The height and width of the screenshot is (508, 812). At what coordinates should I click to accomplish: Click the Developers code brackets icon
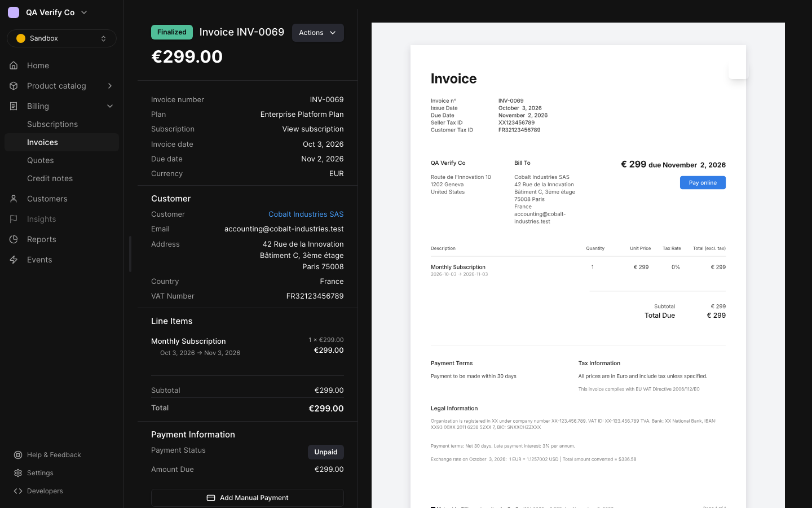tap(18, 491)
